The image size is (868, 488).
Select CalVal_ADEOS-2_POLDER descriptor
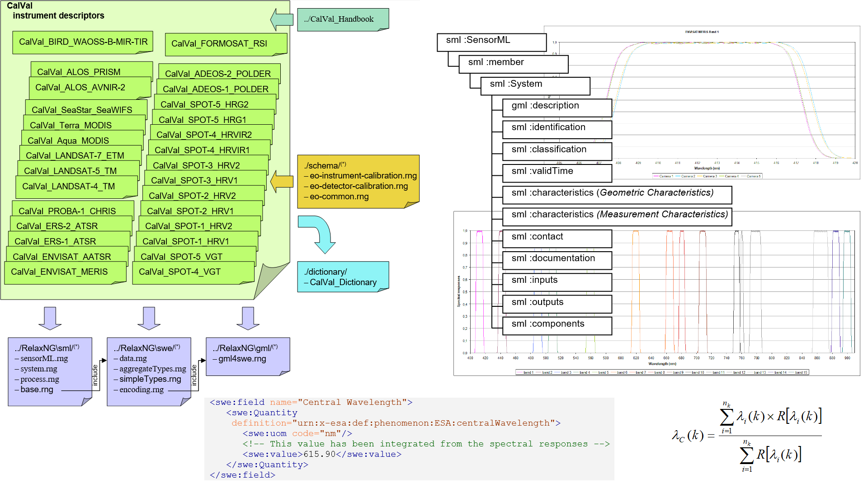[x=219, y=73]
